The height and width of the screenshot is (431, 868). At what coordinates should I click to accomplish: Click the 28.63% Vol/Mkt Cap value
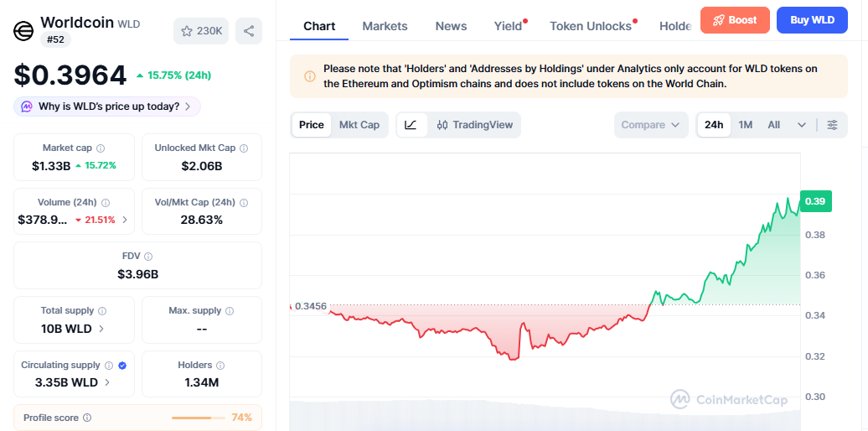201,220
